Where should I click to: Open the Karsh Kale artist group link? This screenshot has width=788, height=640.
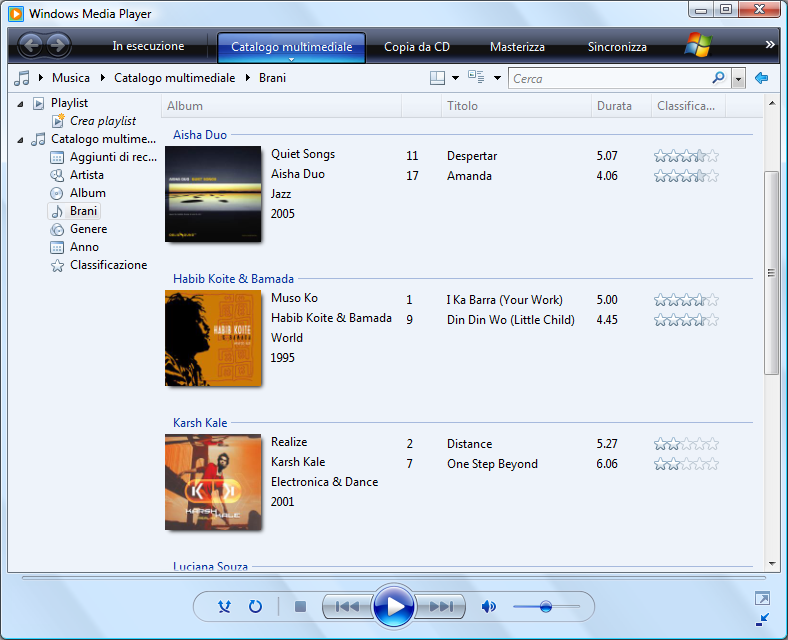[200, 423]
